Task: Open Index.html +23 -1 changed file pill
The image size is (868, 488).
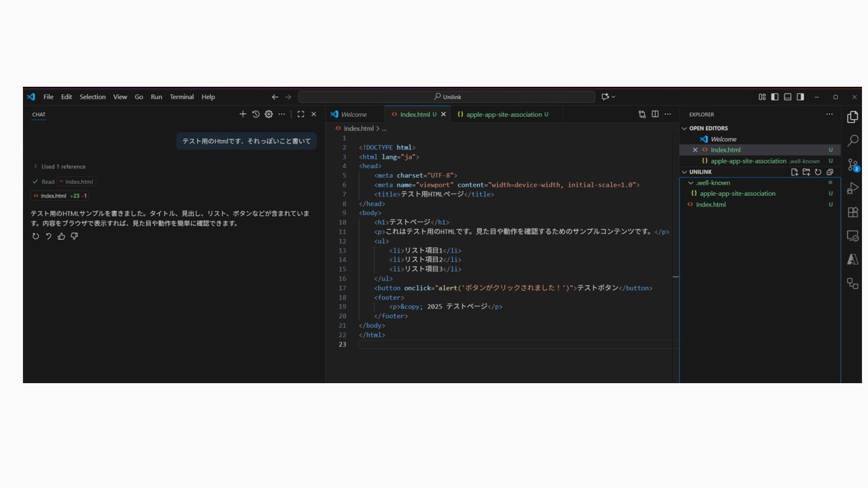Action: click(60, 196)
